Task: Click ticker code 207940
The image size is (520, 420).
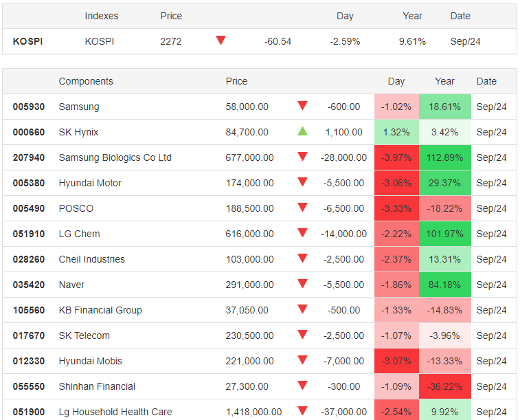Action: [x=29, y=157]
